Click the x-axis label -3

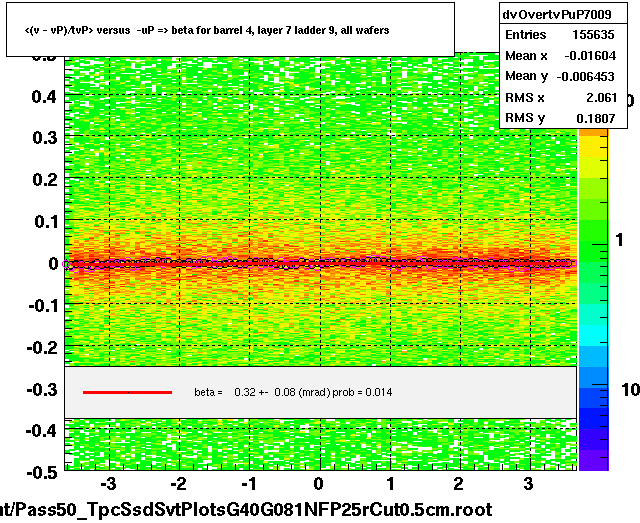[x=109, y=484]
